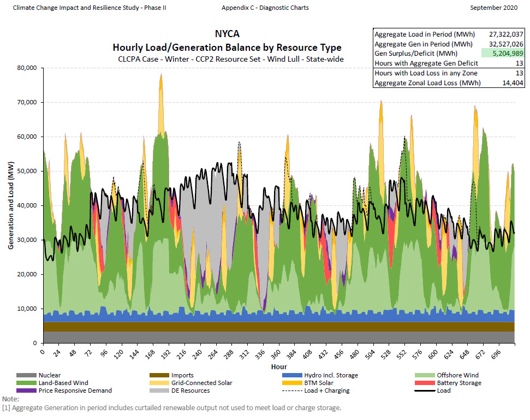Click the DE Resources legend swatch
This screenshot has height=420, width=530.
pos(159,391)
